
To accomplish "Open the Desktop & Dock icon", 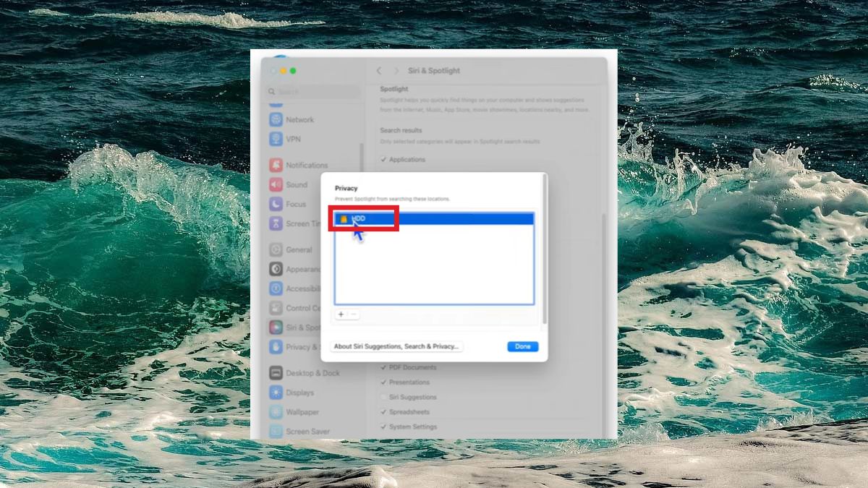I will point(276,373).
